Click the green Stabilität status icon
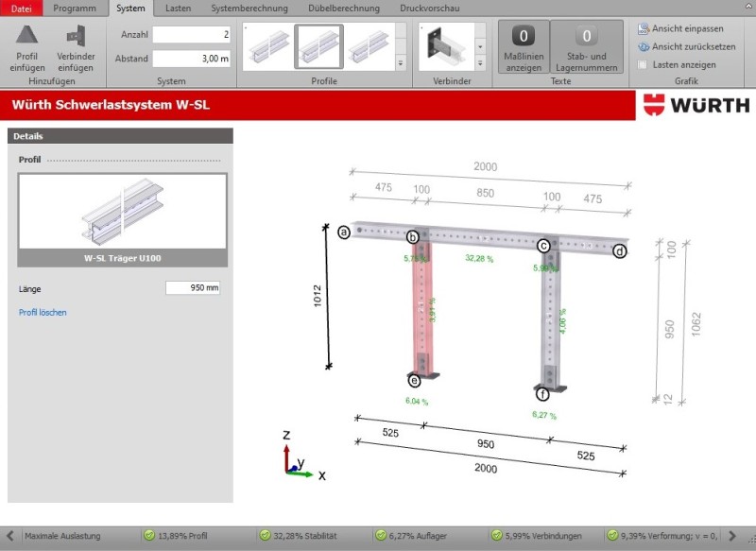Screen dimensions: 756x551 [x=266, y=536]
